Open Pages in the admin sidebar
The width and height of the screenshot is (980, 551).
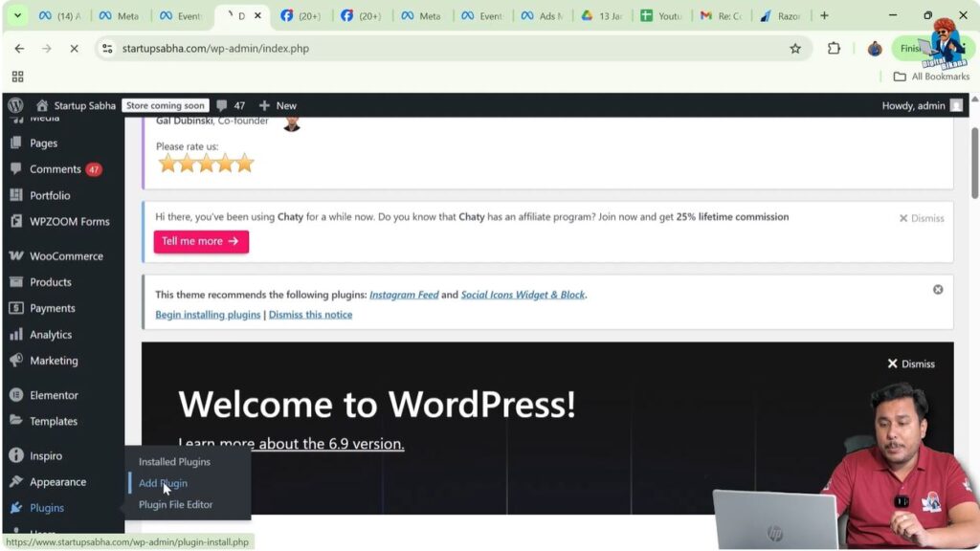[x=43, y=143]
